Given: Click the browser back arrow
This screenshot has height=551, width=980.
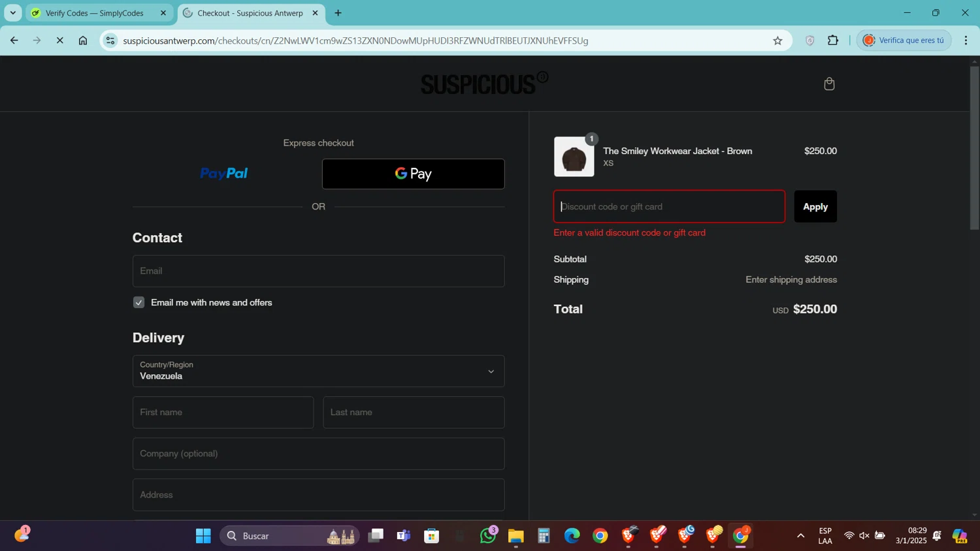Looking at the screenshot, I should tap(14, 40).
